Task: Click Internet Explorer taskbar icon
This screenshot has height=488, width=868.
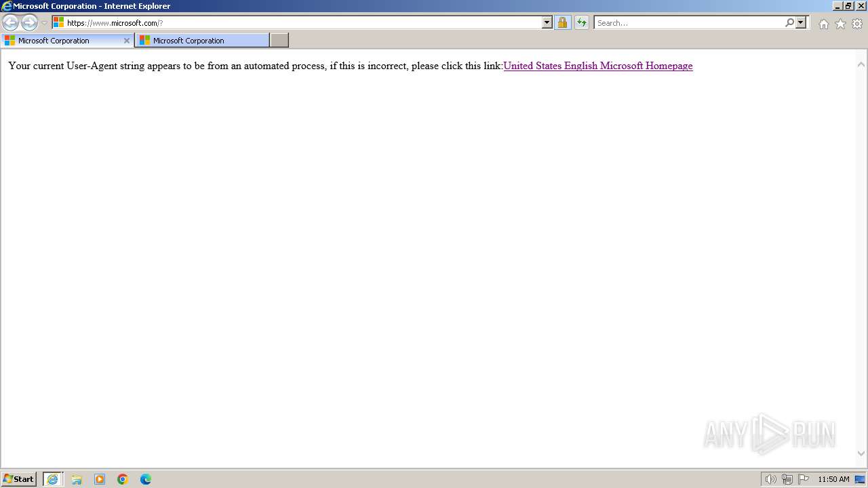Action: (53, 479)
